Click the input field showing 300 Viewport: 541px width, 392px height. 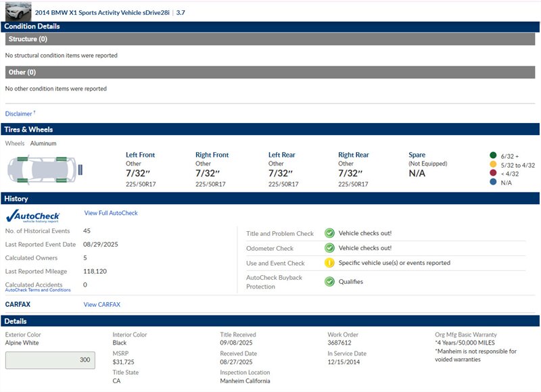(x=49, y=360)
